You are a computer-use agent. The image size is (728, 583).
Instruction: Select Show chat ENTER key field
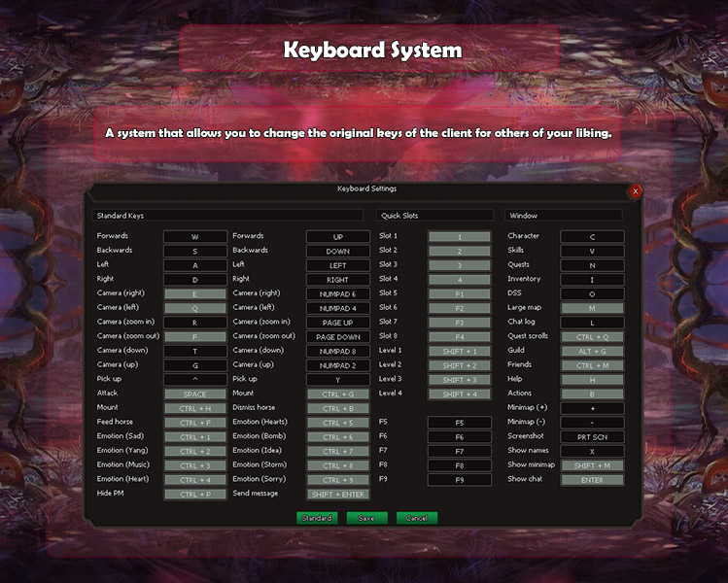(592, 480)
